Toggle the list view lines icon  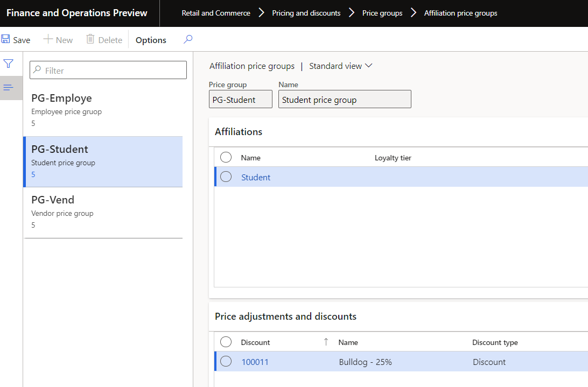tap(8, 87)
